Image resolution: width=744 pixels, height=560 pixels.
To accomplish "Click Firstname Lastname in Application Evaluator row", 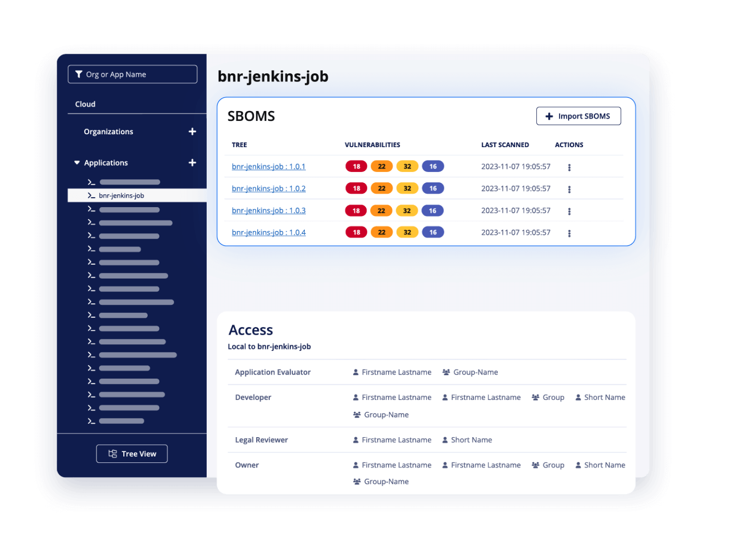I will [397, 372].
